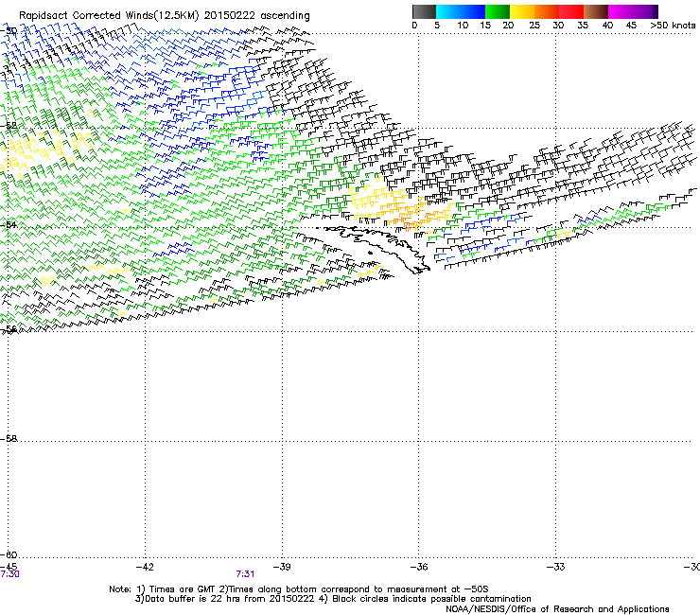700x615 pixels.
Task: Click the orange 25–30 knots legend segment
Action: [x=547, y=11]
